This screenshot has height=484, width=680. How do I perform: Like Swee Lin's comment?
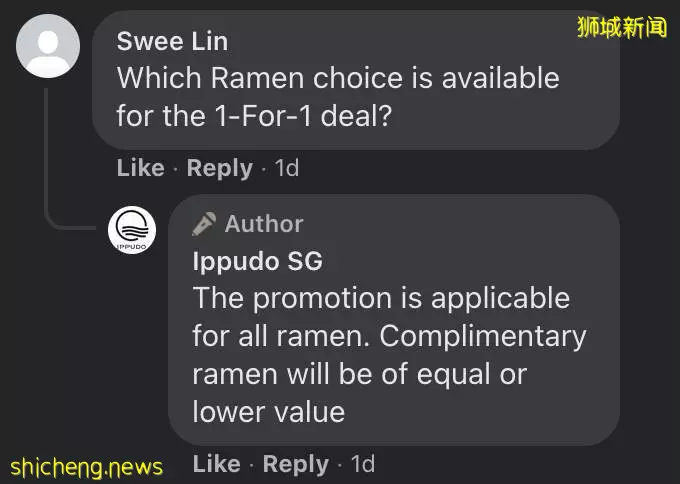point(141,168)
